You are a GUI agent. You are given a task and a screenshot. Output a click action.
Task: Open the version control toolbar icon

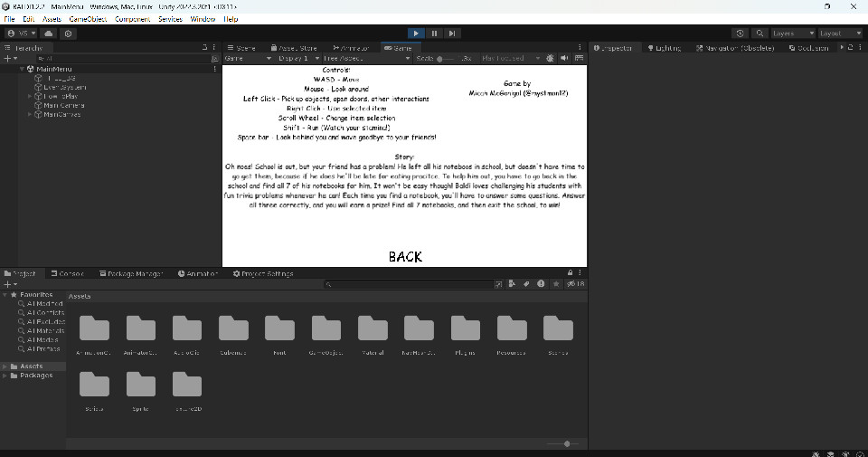(68, 33)
